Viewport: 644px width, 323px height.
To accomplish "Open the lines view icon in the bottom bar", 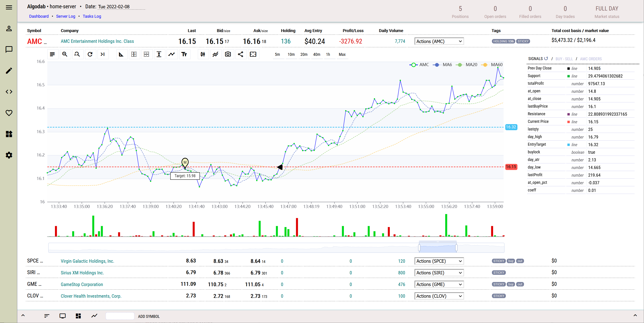I will click(x=47, y=316).
